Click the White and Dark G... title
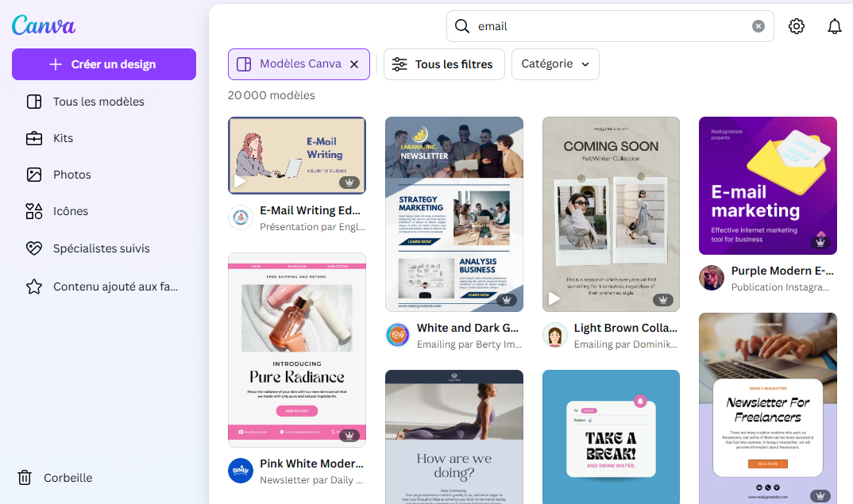The height and width of the screenshot is (504, 853). click(468, 328)
